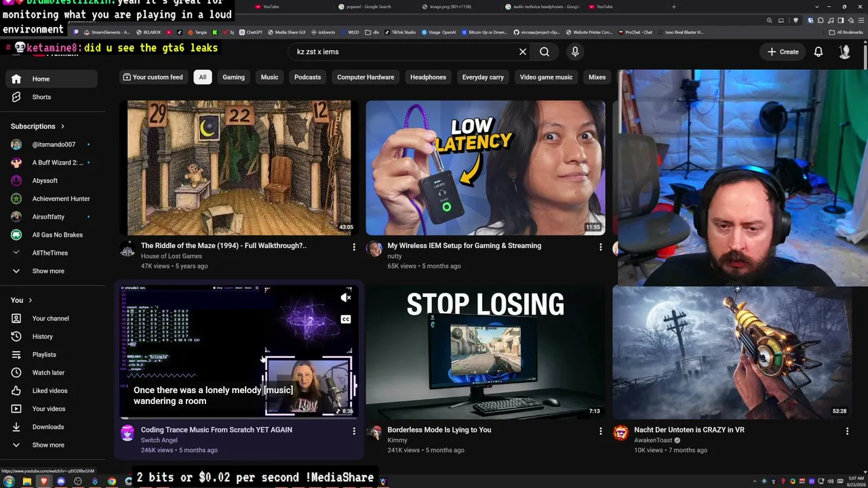Open a new browser tab
This screenshot has height=488, width=868.
pyautogui.click(x=673, y=7)
